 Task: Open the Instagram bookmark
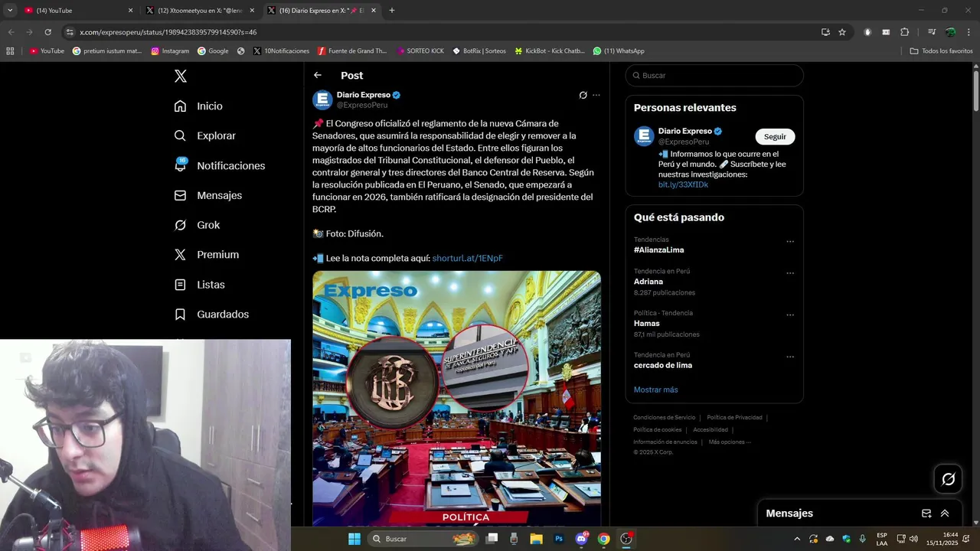(x=170, y=51)
